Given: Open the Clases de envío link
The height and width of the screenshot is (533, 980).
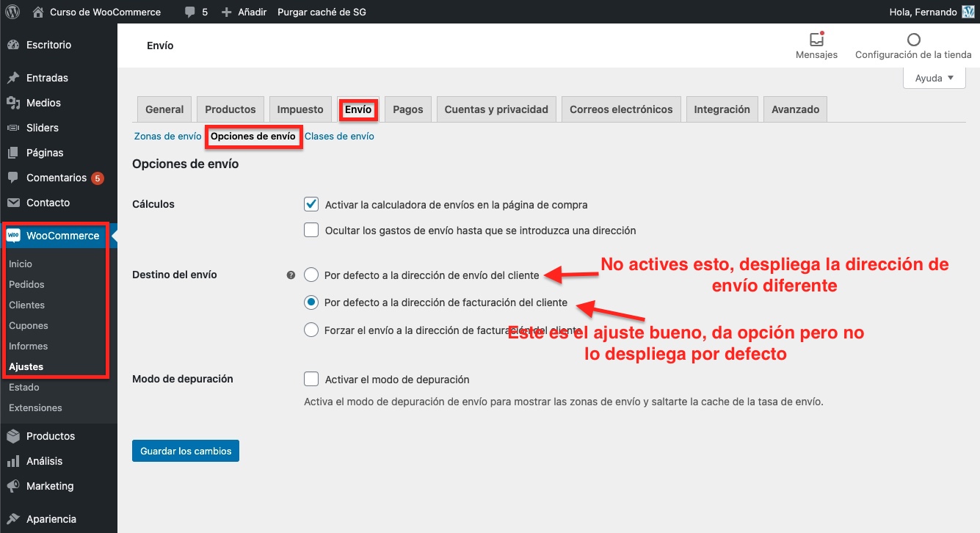Looking at the screenshot, I should click(339, 136).
